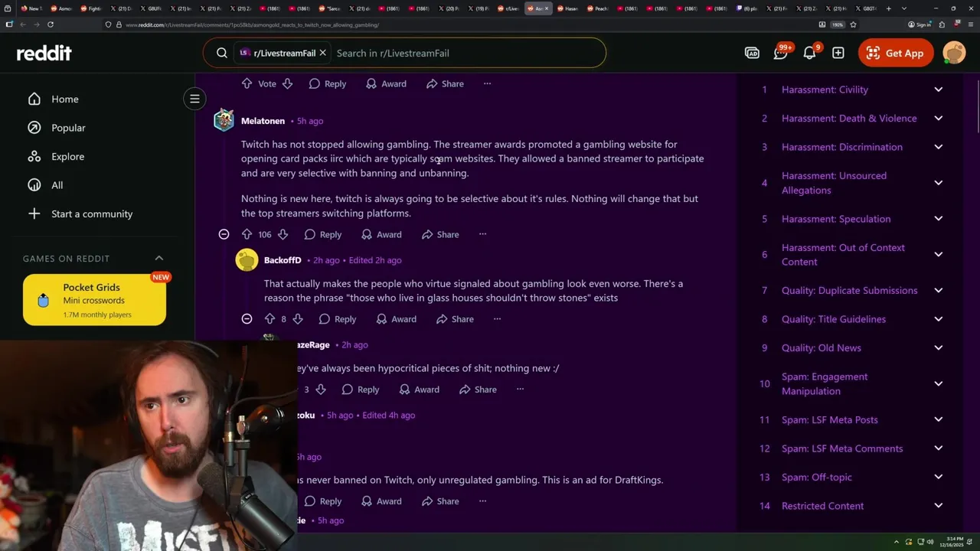980x551 pixels.
Task: Collapse BackoffD's comment thread
Action: (247, 319)
